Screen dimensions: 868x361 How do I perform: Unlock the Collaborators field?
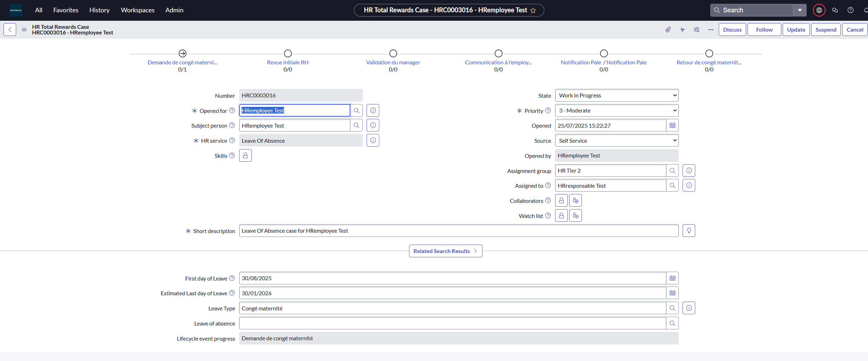pos(561,200)
